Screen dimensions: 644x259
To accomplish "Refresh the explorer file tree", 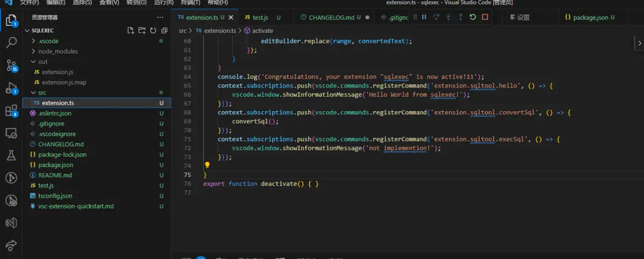I will 153,31.
